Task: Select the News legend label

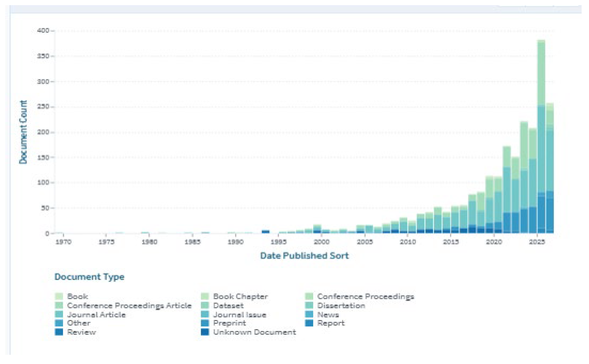Action: pos(328,314)
